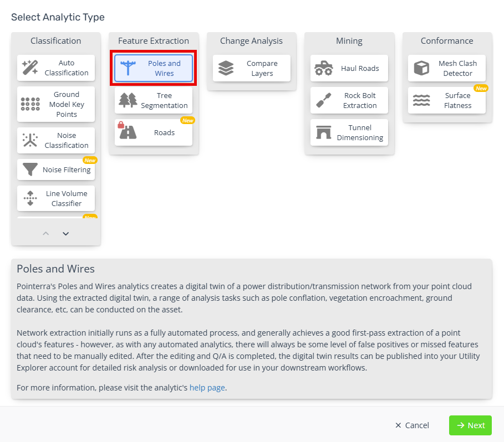Select the Noise Filtering funnel icon
This screenshot has width=504, height=442.
point(30,169)
